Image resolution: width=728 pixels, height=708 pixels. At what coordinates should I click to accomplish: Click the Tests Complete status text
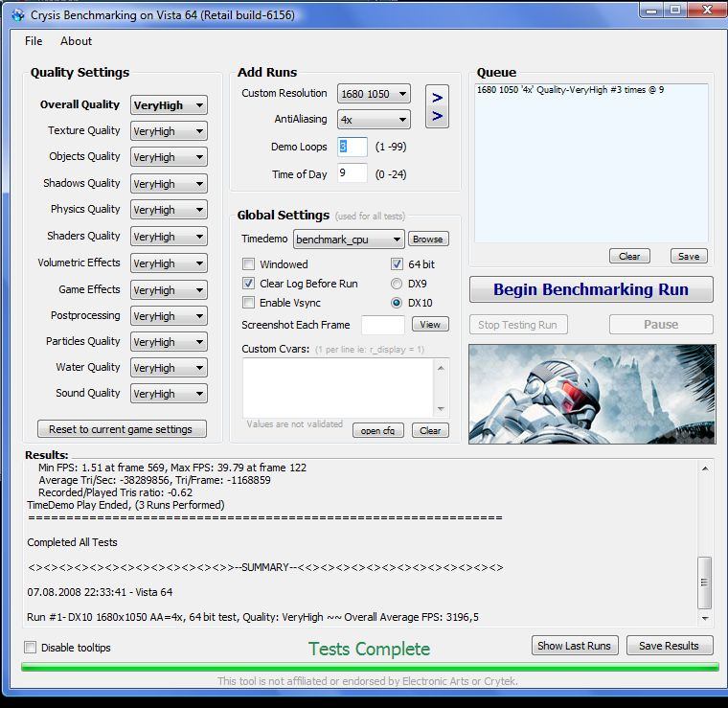(x=370, y=649)
